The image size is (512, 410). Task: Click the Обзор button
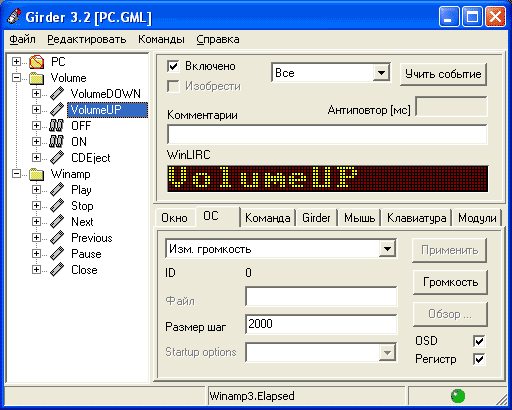coord(450,314)
